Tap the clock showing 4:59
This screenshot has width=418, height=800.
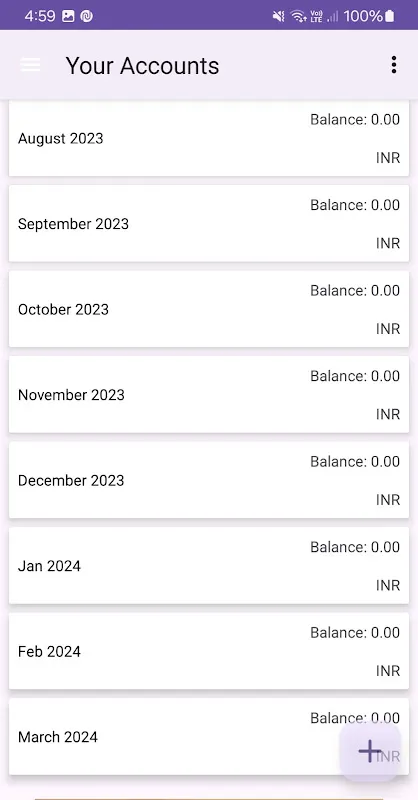coord(40,16)
